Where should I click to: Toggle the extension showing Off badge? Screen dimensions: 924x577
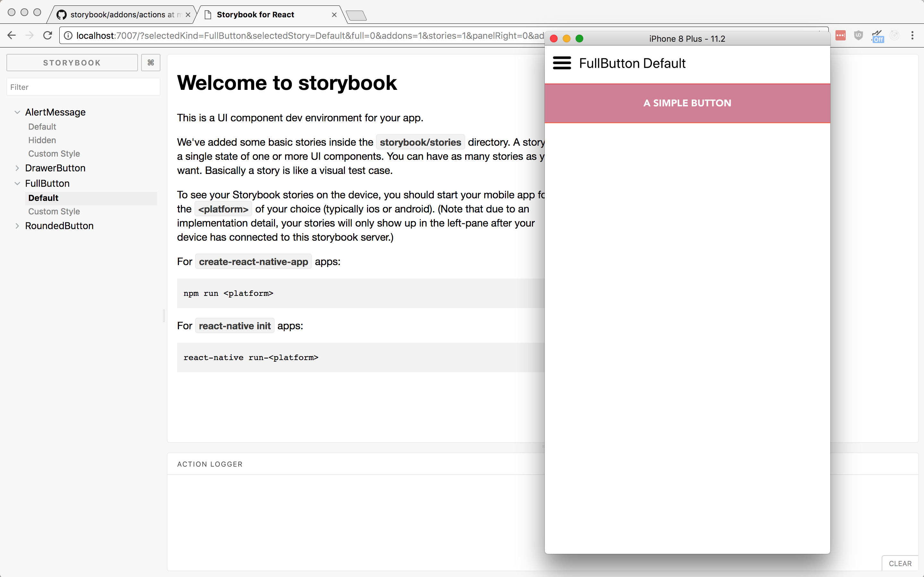pos(877,36)
